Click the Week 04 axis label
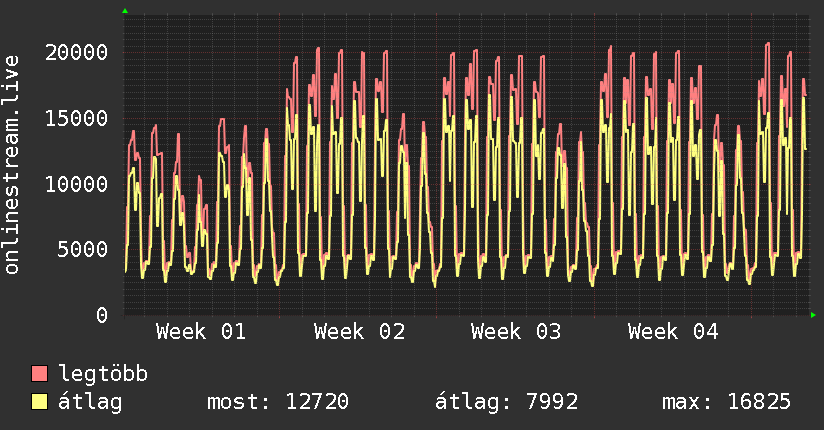Image resolution: width=824 pixels, height=430 pixels. click(x=673, y=332)
